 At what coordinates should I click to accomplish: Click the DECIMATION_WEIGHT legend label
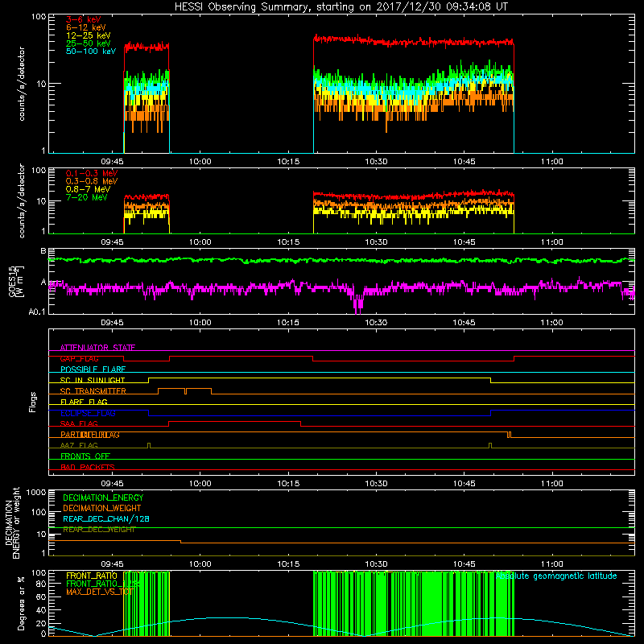pyautogui.click(x=102, y=508)
